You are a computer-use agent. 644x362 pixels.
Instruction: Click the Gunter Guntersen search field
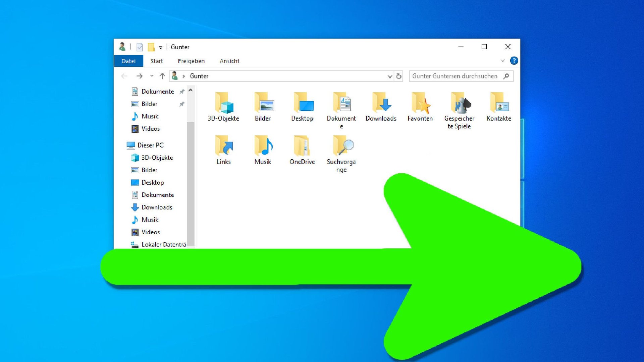click(454, 76)
